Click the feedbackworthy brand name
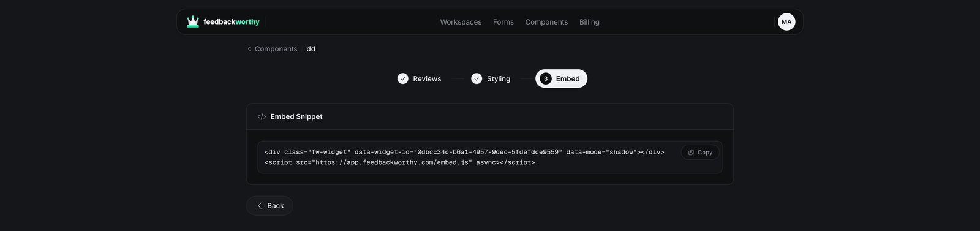Image resolution: width=980 pixels, height=231 pixels. [x=232, y=22]
